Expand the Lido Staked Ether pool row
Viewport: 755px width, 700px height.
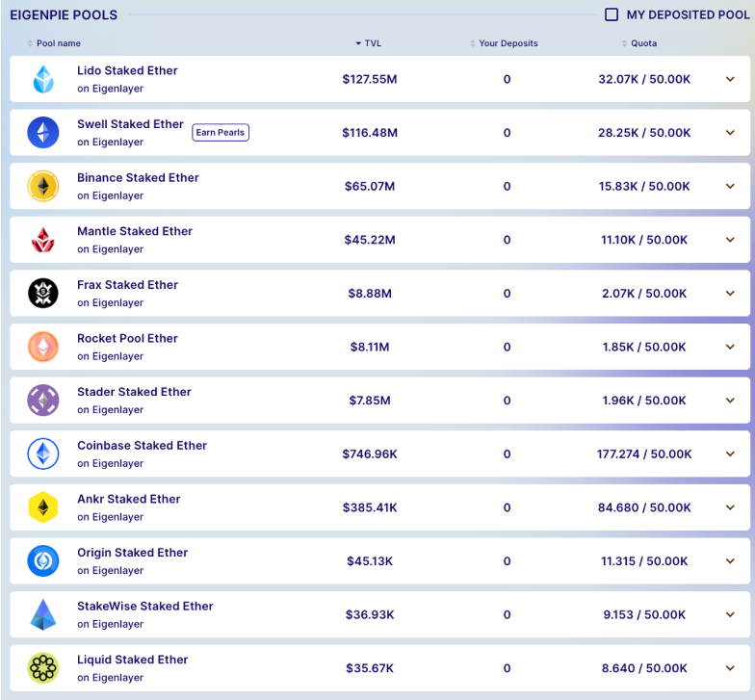tap(730, 79)
